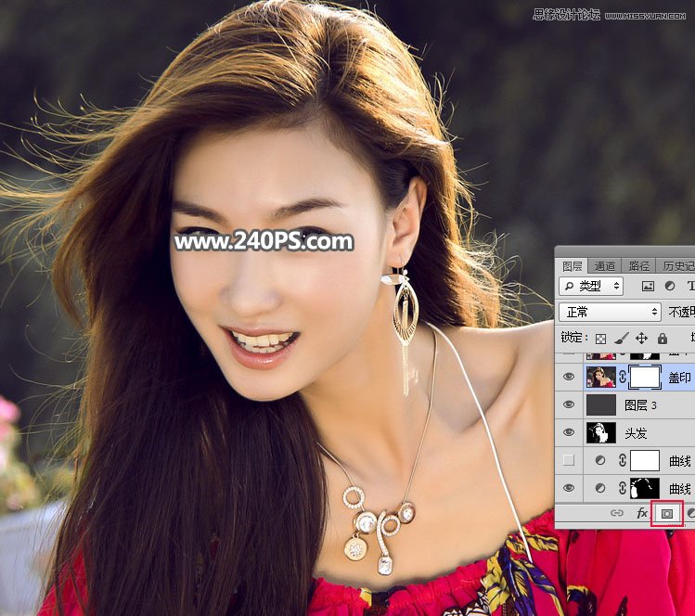This screenshot has width=695, height=616.
Task: Open the fx layer style menu
Action: click(x=641, y=513)
